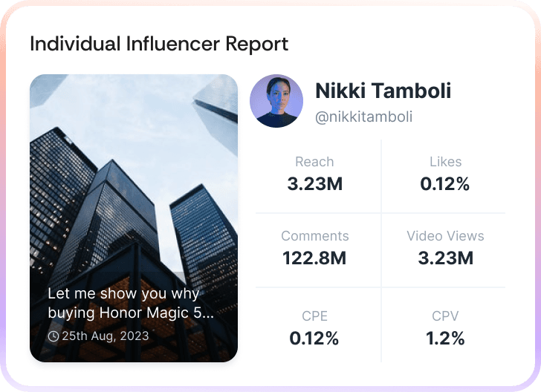The width and height of the screenshot is (541, 392).
Task: Click the Reach metric label
Action: pyautogui.click(x=314, y=162)
